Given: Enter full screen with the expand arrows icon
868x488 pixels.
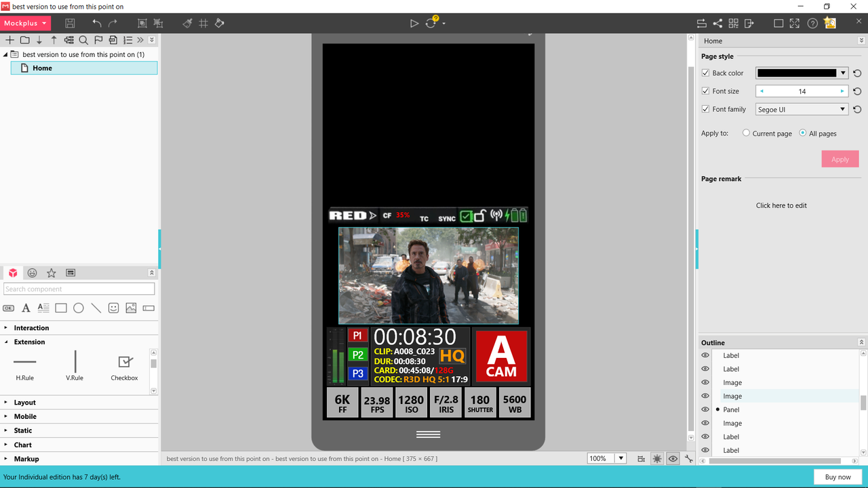Looking at the screenshot, I should point(794,23).
